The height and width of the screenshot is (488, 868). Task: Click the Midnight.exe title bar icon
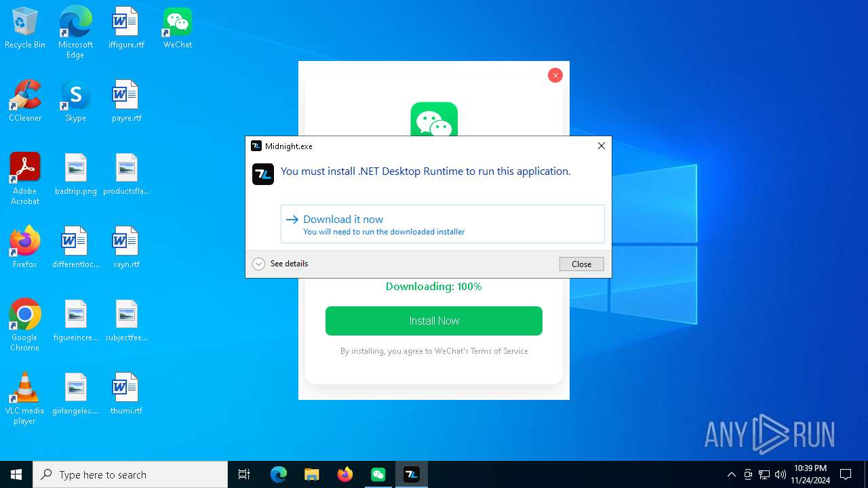point(256,146)
